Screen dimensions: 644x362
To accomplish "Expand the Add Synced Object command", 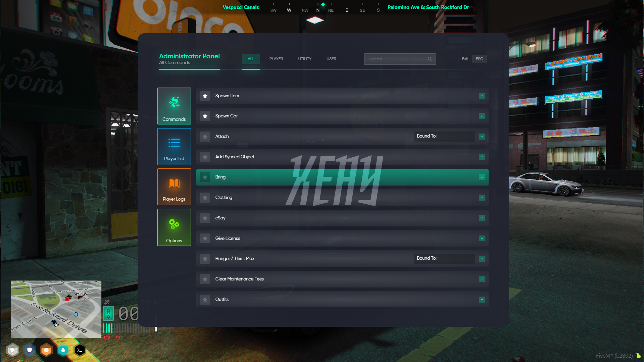I will [482, 157].
